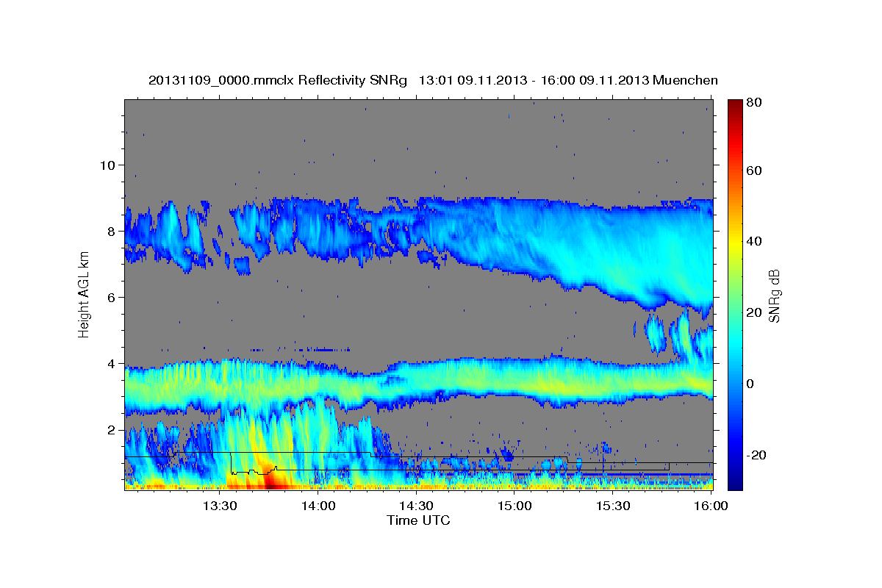
Task: Click the red high-reflectivity core near 13:45
Action: [x=273, y=481]
